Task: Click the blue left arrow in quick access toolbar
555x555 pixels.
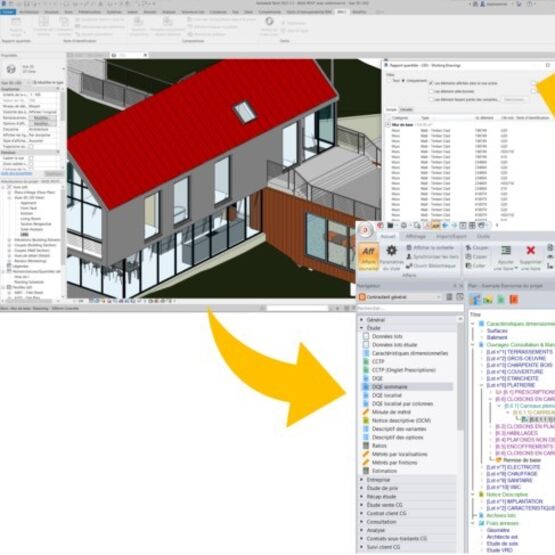Action: tap(445, 225)
